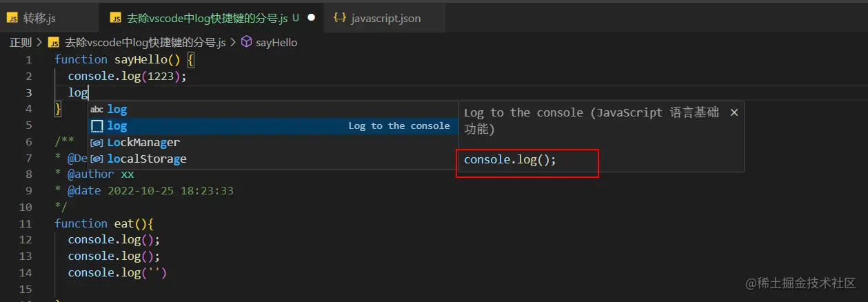Open the javascript.json tab
Viewport: 868px width, 302px height.
385,17
